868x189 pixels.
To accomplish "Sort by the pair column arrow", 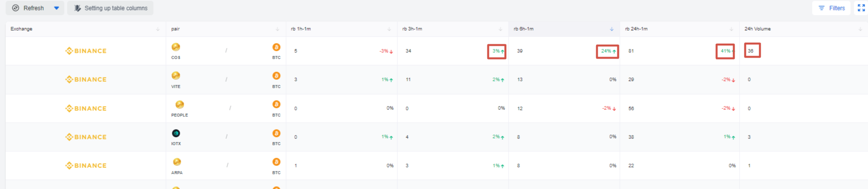I will (277, 29).
